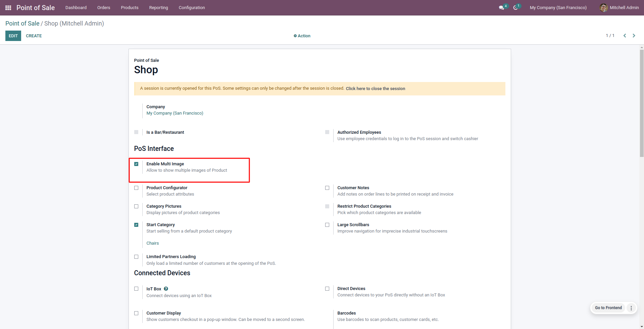
Task: Toggle Is a Bar/Restaurant checkbox
Action: (136, 132)
